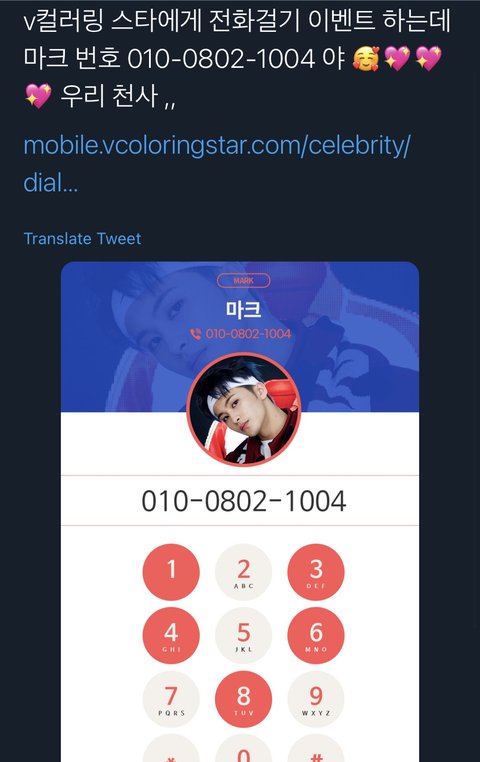Tap keypad digit 6 MNO
Image resolution: width=480 pixels, height=762 pixels.
coord(316,636)
